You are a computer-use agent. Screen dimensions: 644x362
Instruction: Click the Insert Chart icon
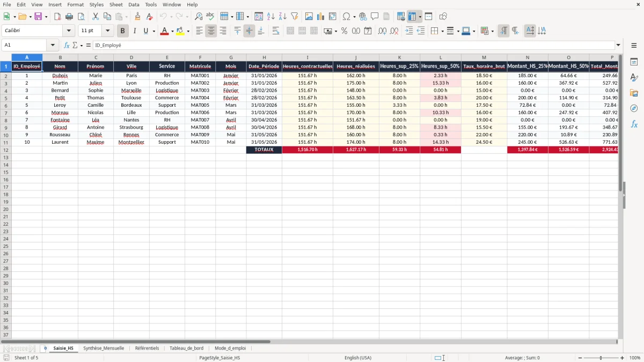(321, 17)
